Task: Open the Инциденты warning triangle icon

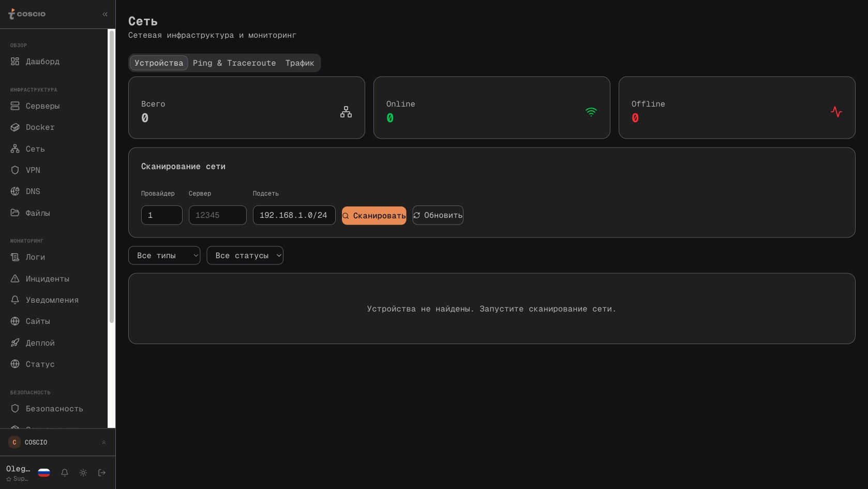Action: pos(15,279)
